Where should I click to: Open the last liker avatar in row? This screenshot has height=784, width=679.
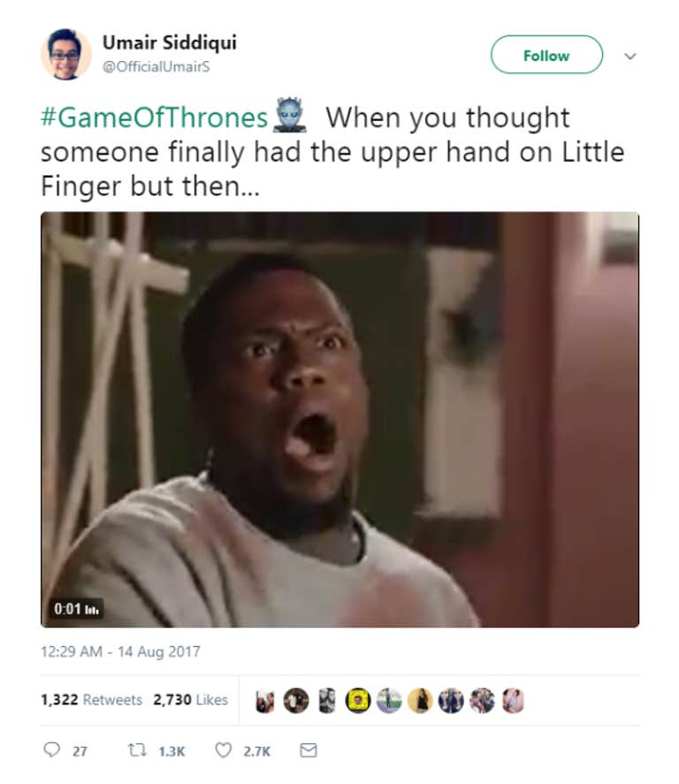[x=513, y=701]
